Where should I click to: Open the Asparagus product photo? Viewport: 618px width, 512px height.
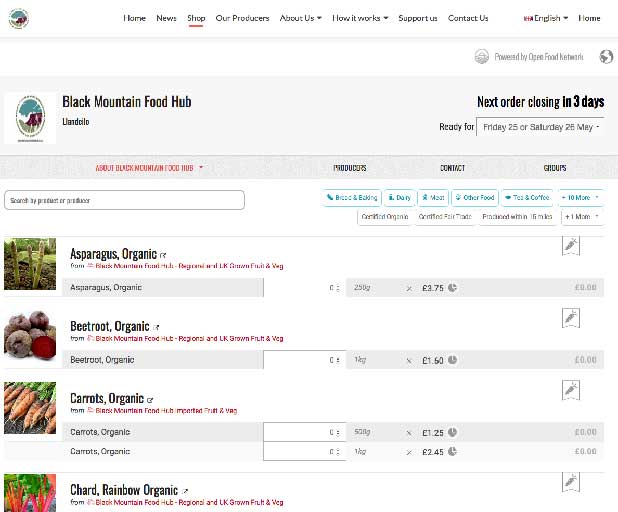point(30,264)
